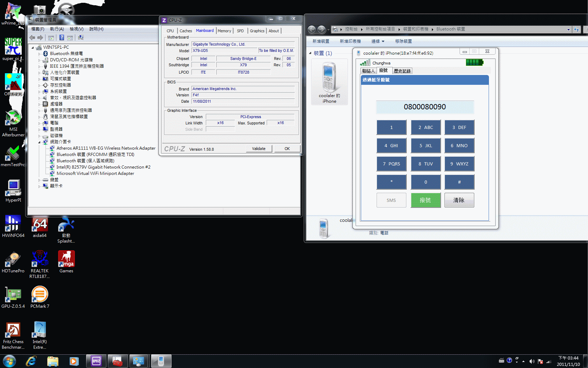Viewport: 588px width, 368px height.
Task: Open Intel(R) Extreme desktop shortcut
Action: click(40, 336)
